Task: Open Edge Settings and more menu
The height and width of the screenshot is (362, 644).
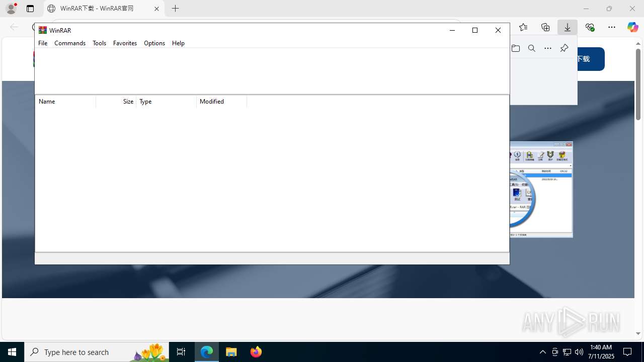Action: tap(612, 27)
